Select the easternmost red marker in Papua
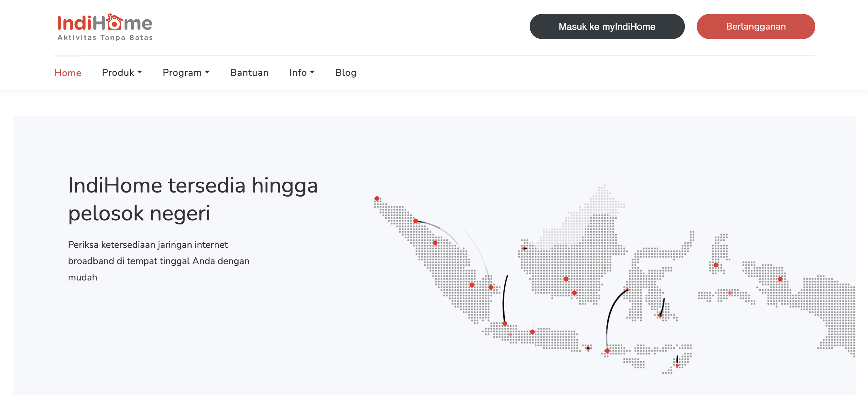 [780, 279]
